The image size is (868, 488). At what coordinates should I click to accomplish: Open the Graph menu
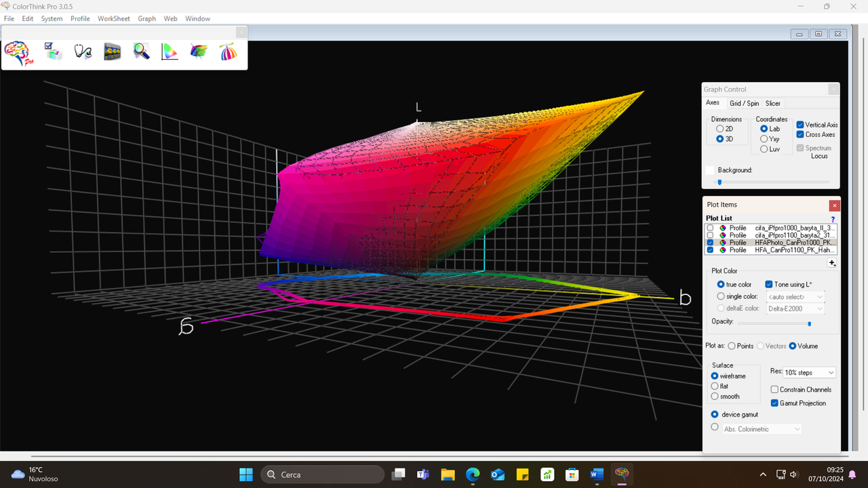(x=146, y=18)
